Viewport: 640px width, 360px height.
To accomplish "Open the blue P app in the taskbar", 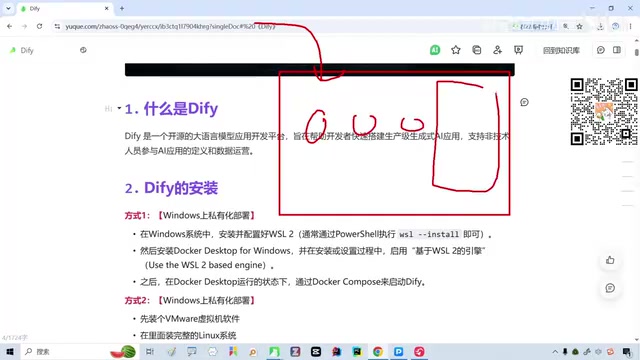I will pyautogui.click(x=398, y=351).
